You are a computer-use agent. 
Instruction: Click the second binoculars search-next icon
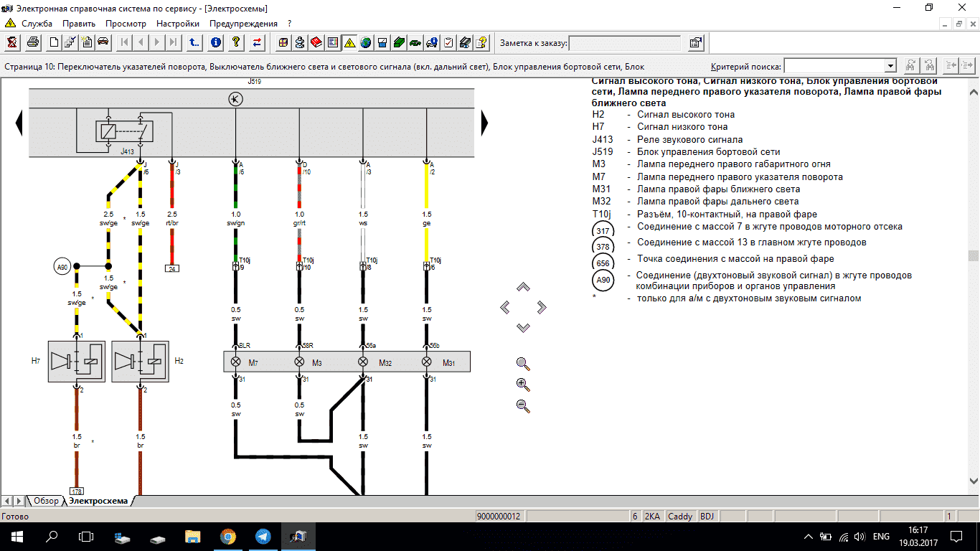click(930, 65)
